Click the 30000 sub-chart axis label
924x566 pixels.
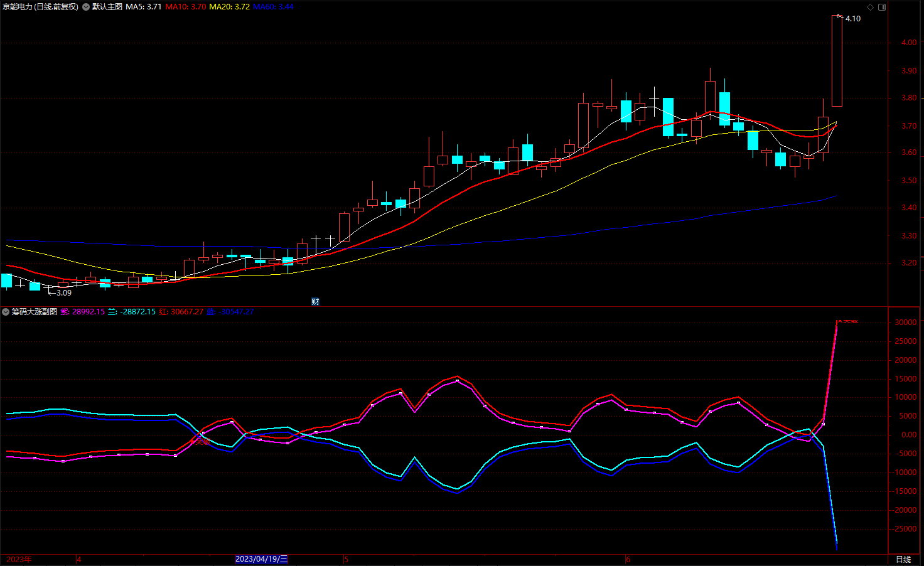(x=905, y=323)
